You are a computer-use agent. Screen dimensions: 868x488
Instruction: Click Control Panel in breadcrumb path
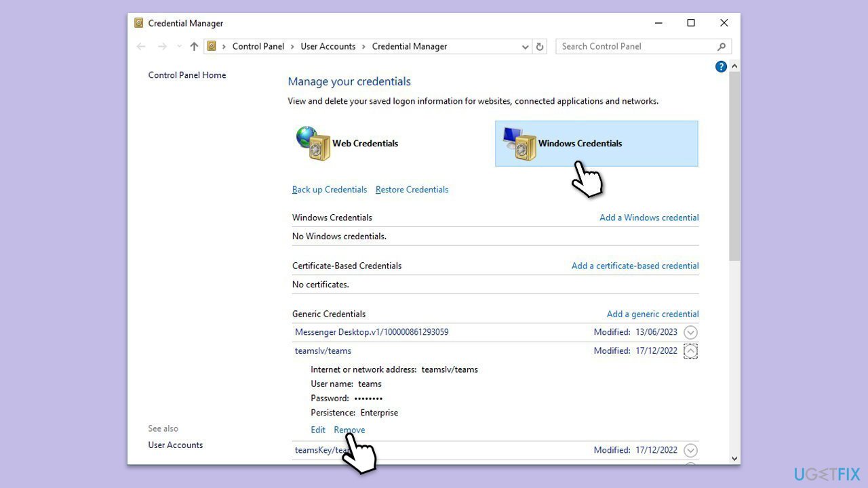[x=258, y=47]
